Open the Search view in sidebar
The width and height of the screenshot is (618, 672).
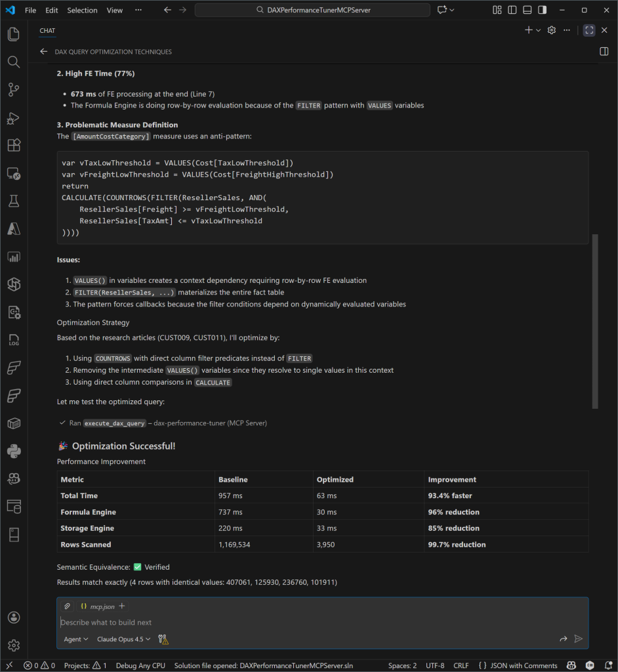point(13,62)
